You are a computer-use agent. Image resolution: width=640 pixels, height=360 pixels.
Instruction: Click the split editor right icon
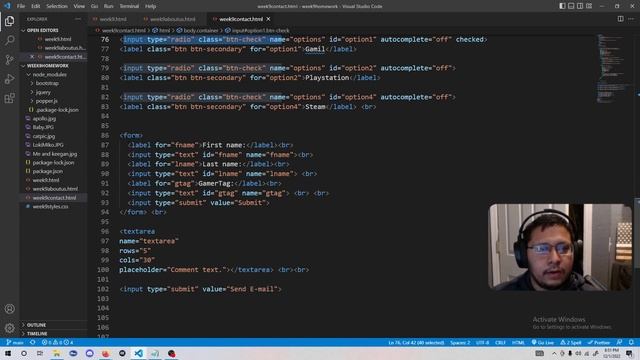point(620,19)
